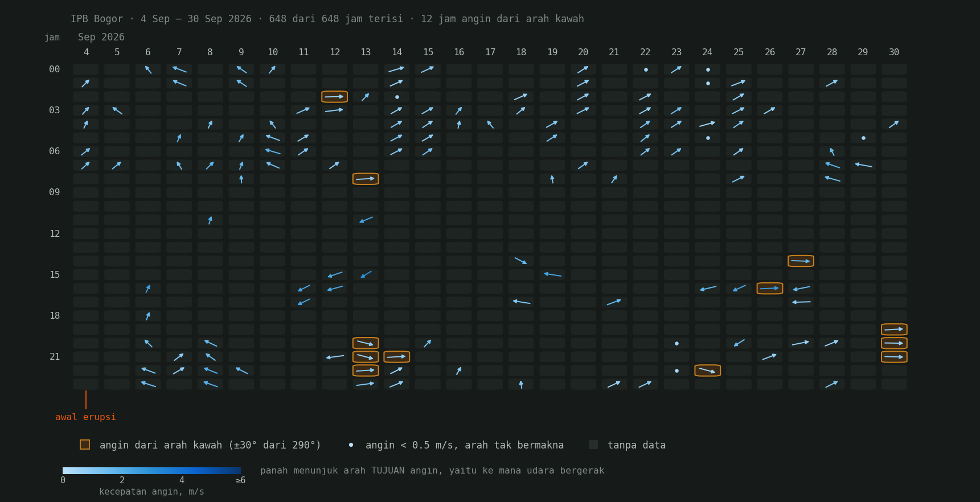Screen dimensions: 980x502
Task: Pick the calm-wind dot on 23 Sep at 20:00
Action: (x=676, y=343)
